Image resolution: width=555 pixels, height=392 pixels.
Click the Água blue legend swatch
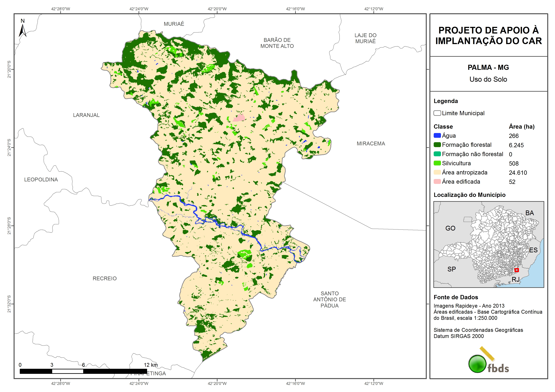coord(437,136)
